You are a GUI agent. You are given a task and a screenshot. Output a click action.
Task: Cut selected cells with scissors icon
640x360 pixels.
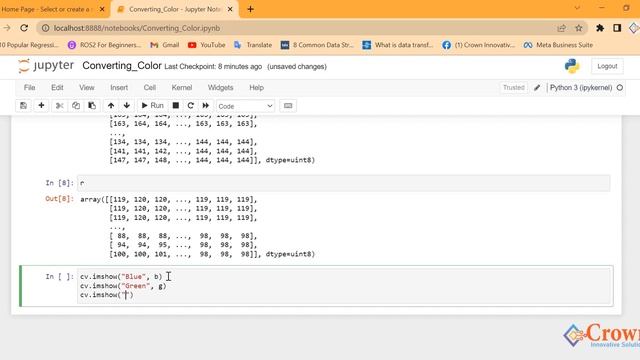(60, 106)
